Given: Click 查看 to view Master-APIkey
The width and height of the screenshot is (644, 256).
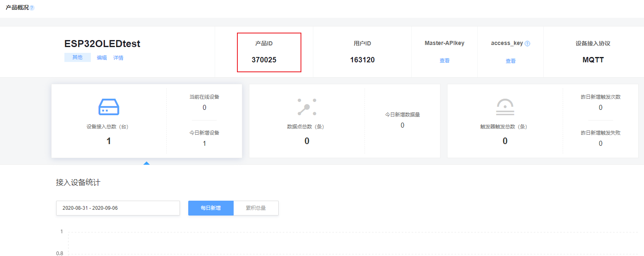Looking at the screenshot, I should tap(444, 60).
